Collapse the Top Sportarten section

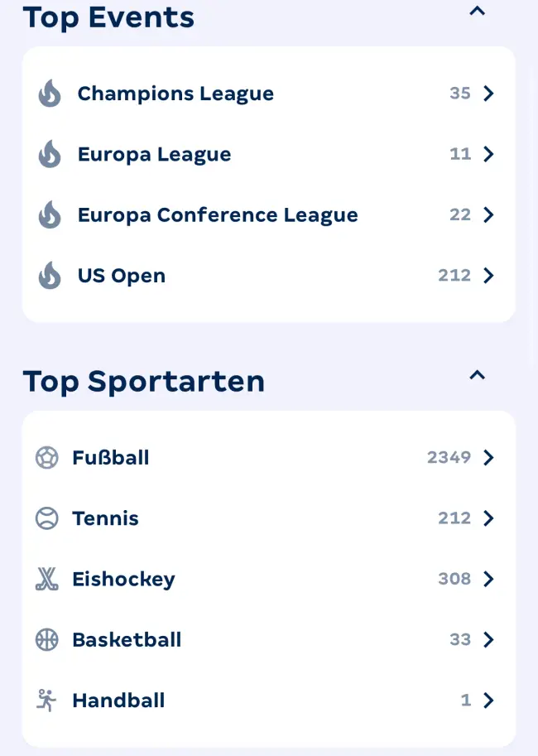tap(477, 375)
